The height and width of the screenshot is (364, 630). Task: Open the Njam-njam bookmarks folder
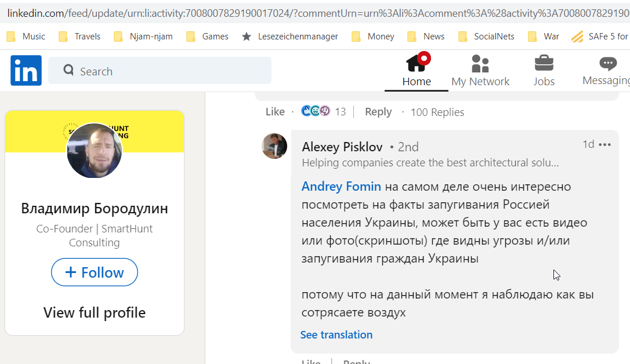[143, 37]
